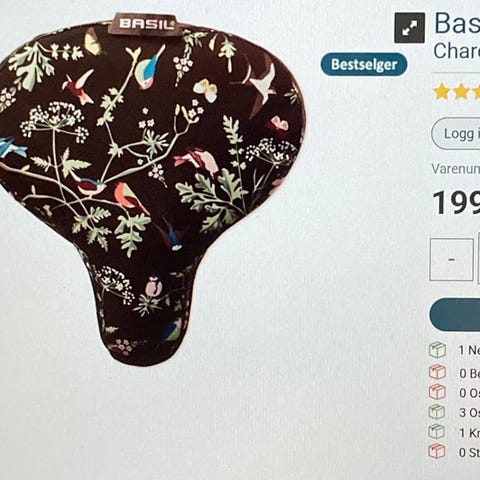Viewport: 480px width, 480px height.
Task: Click the star rating row
Action: tap(457, 92)
